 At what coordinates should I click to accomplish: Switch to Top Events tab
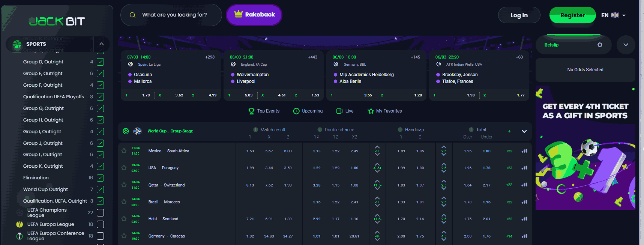click(x=264, y=111)
